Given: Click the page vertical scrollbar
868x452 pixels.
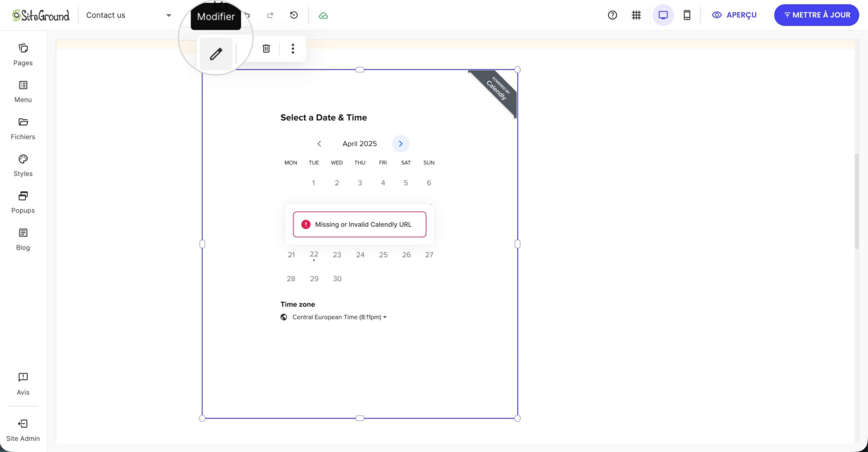Looking at the screenshot, I should [857, 201].
